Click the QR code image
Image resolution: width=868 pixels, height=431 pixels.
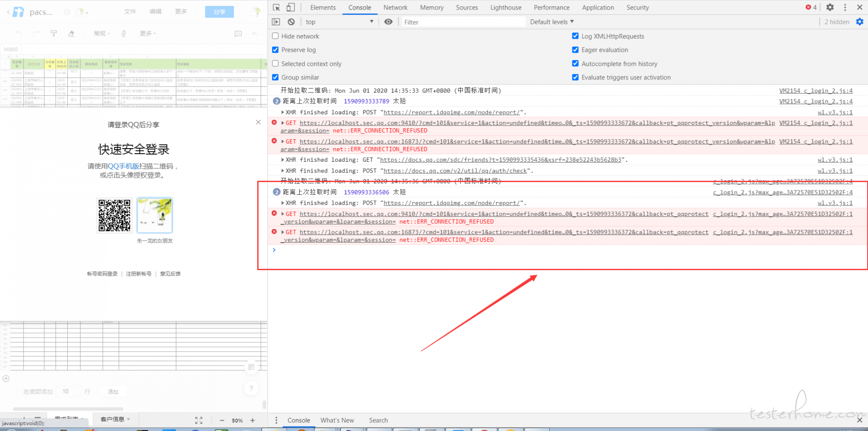tap(114, 215)
